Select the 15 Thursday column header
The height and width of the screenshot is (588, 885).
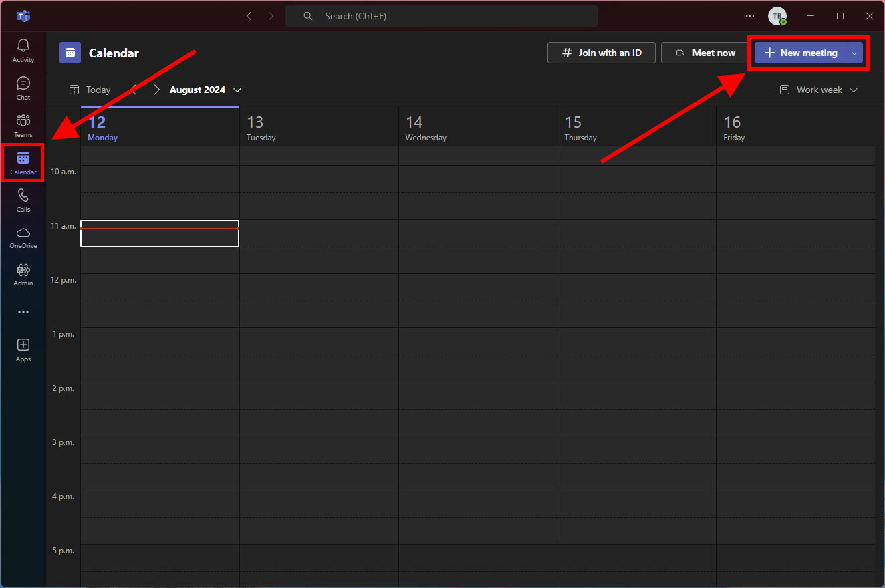636,127
